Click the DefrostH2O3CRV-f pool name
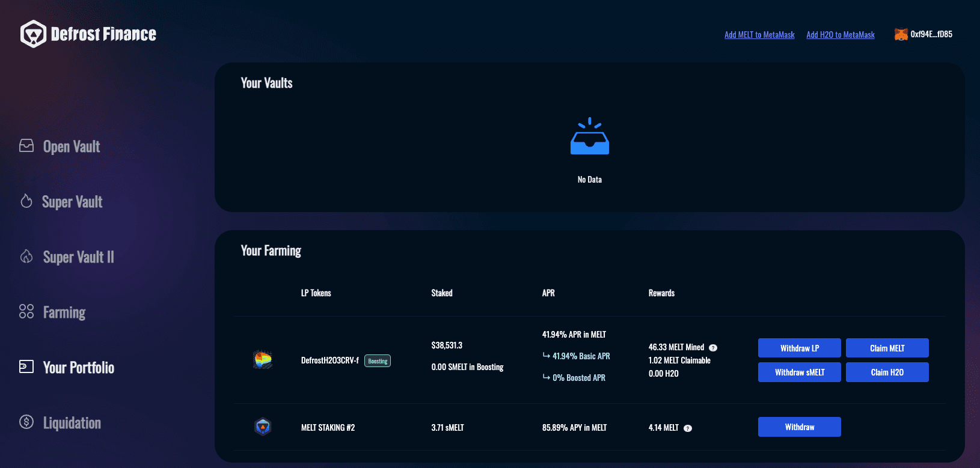The height and width of the screenshot is (468, 980). pos(330,360)
